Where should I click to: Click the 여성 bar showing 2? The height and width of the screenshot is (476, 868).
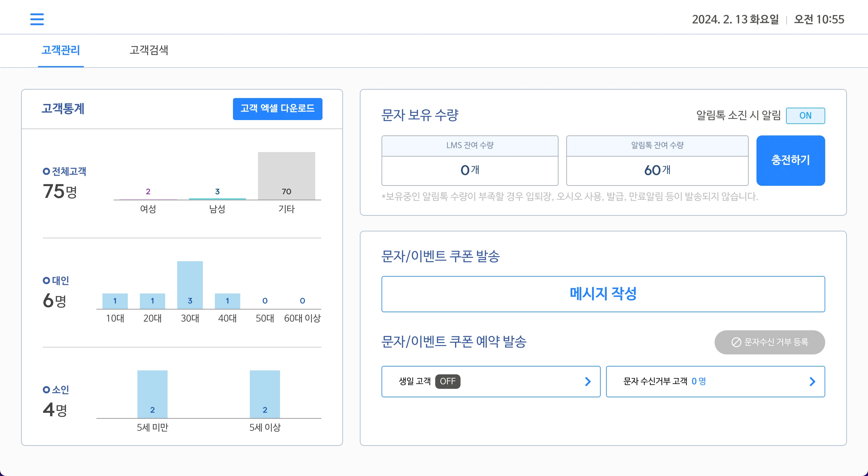[148, 199]
